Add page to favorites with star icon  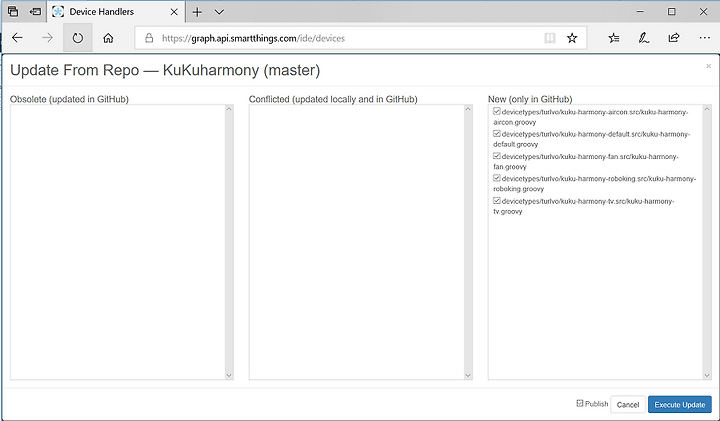572,38
